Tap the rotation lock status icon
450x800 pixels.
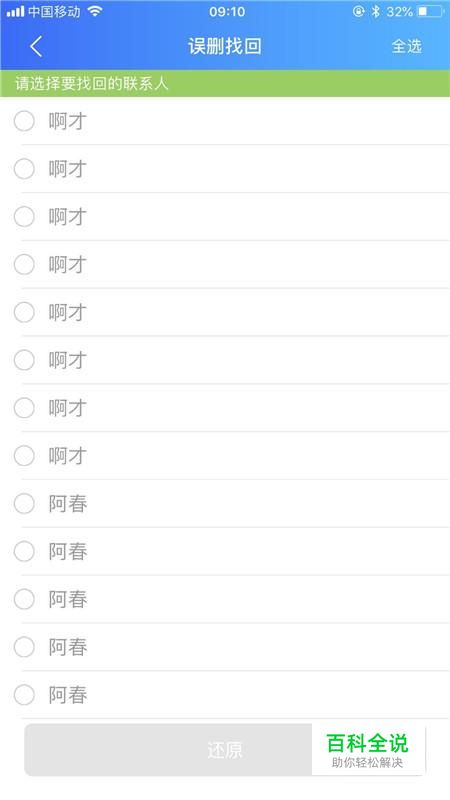[359, 11]
